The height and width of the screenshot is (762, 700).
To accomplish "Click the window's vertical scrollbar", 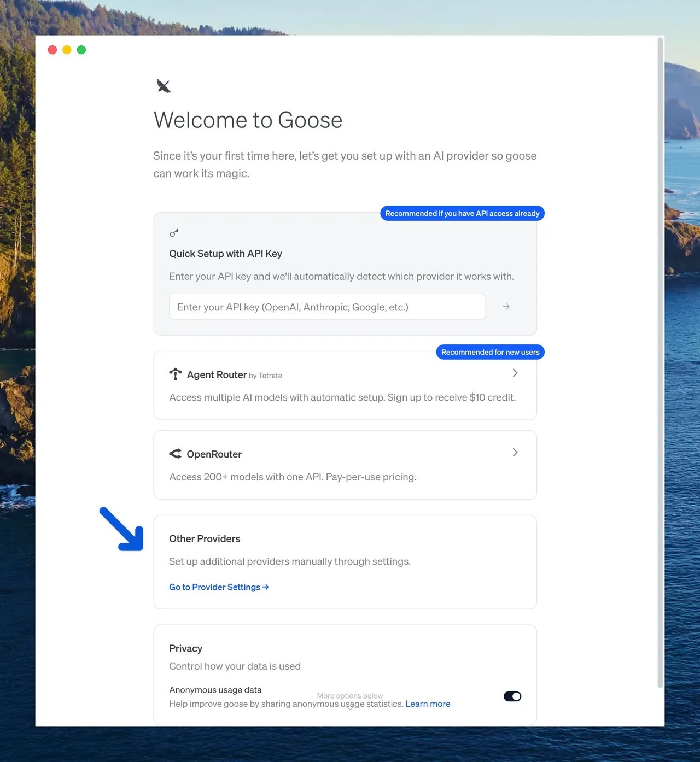I will point(660,362).
